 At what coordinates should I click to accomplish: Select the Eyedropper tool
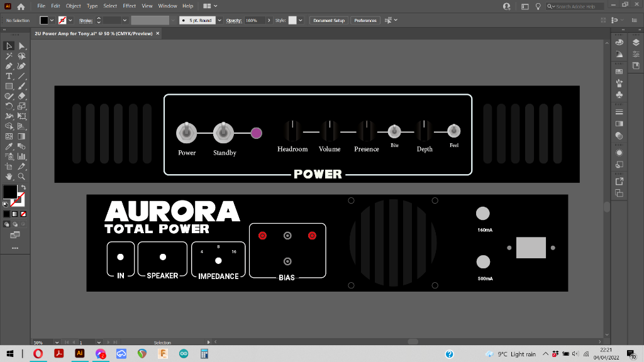(x=9, y=146)
